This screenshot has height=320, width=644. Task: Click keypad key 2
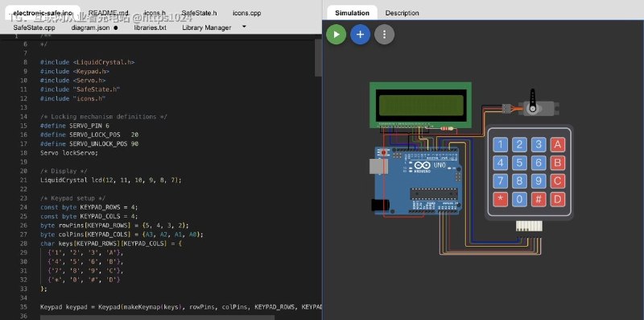[519, 145]
